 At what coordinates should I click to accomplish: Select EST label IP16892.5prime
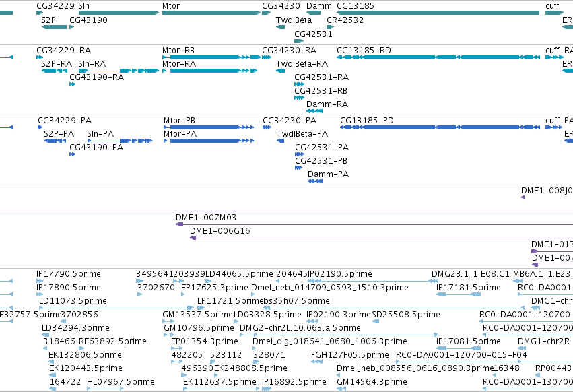coord(294,382)
